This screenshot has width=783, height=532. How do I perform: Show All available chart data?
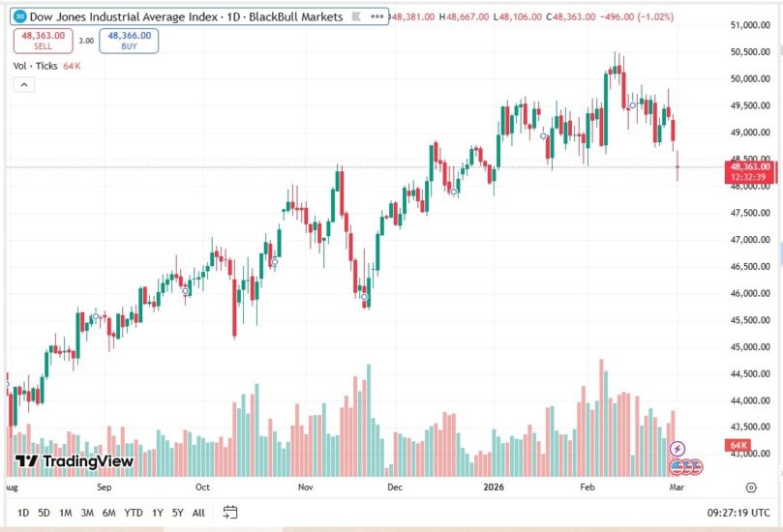click(x=198, y=513)
